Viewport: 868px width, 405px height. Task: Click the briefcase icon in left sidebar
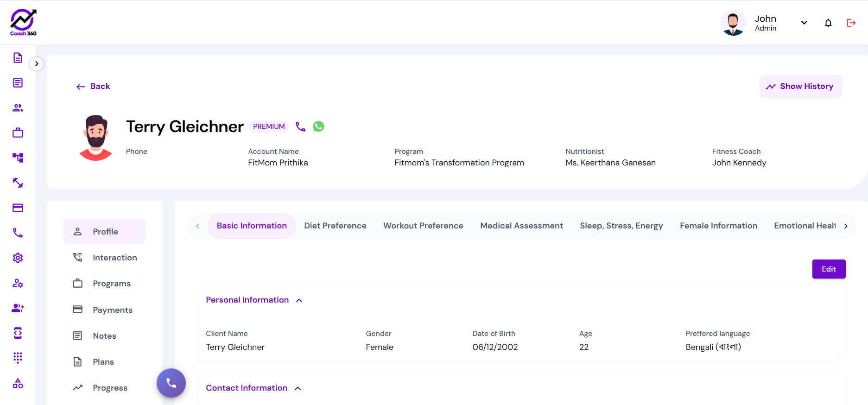(x=18, y=133)
